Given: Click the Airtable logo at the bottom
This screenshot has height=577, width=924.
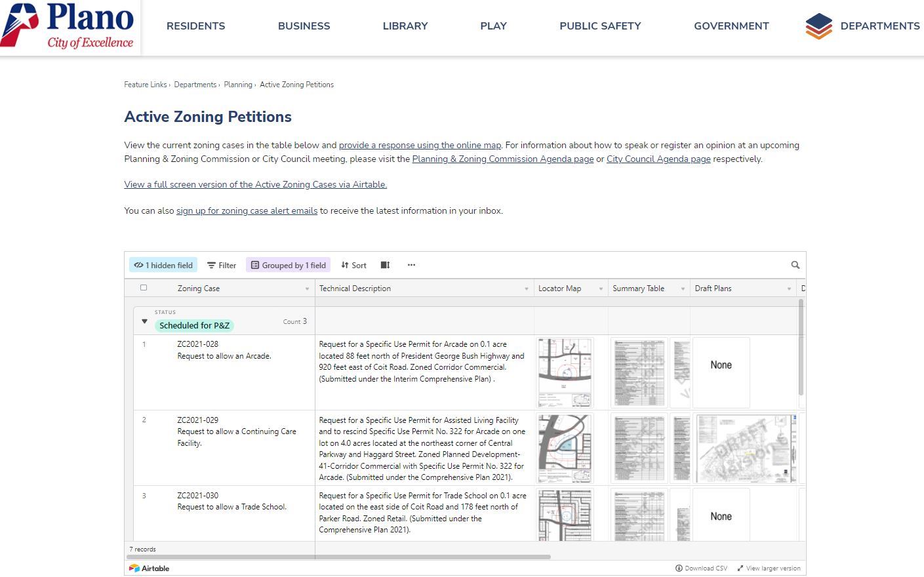Looking at the screenshot, I should tap(149, 568).
